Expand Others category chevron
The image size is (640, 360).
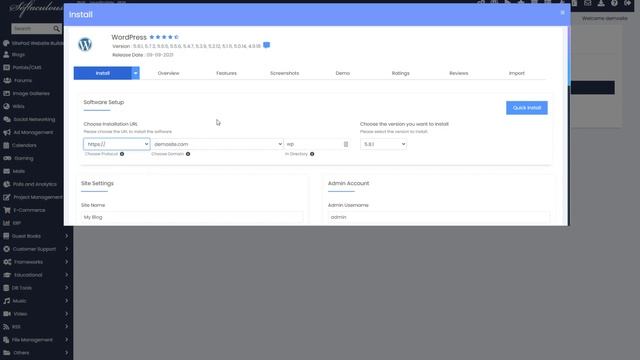point(67,353)
